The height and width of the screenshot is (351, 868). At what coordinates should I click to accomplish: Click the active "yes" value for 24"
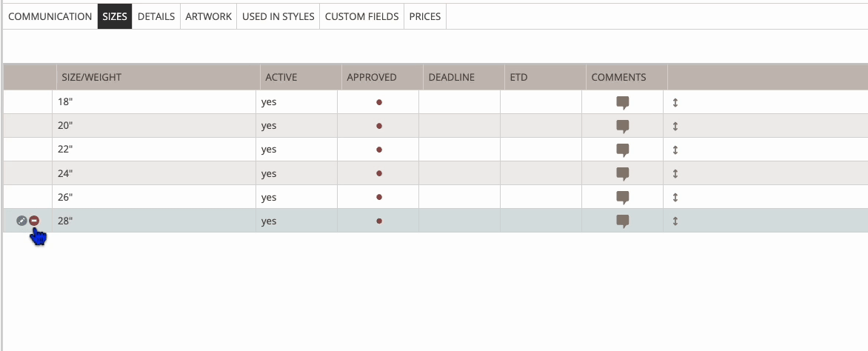click(269, 174)
